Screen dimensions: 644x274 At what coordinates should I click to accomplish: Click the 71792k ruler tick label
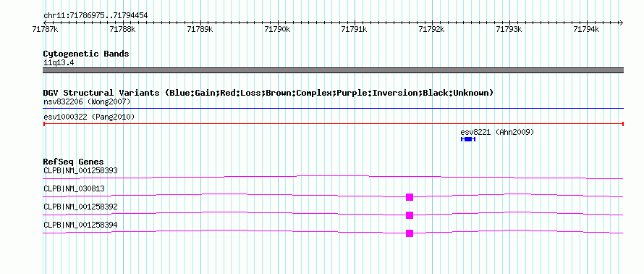pyautogui.click(x=432, y=29)
